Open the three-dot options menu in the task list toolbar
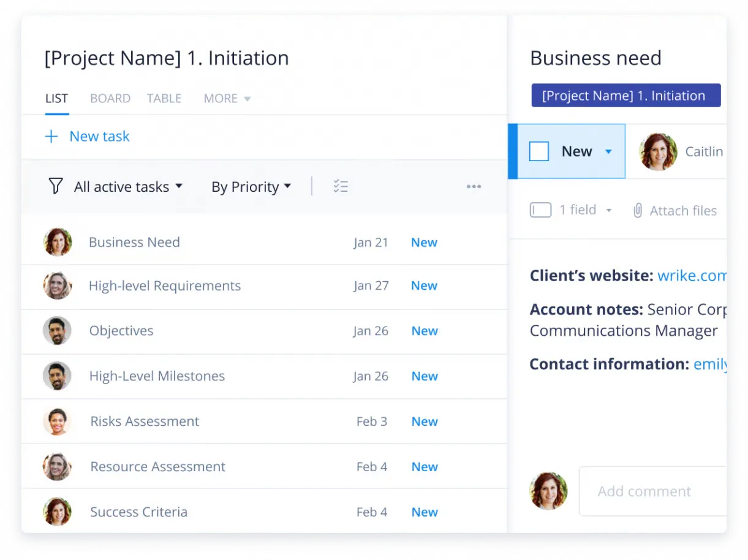748x560 pixels. 474,187
